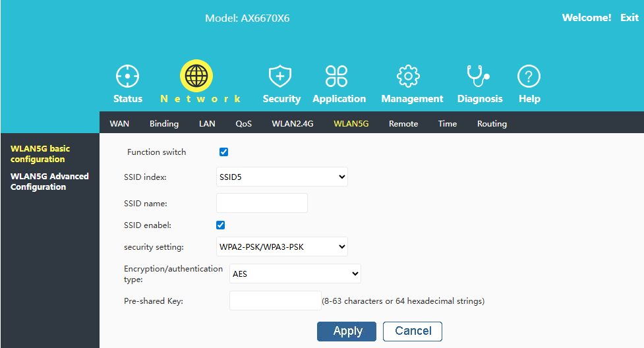This screenshot has width=644, height=348.
Task: Click the Diagnosis stethoscope icon
Action: pos(478,76)
